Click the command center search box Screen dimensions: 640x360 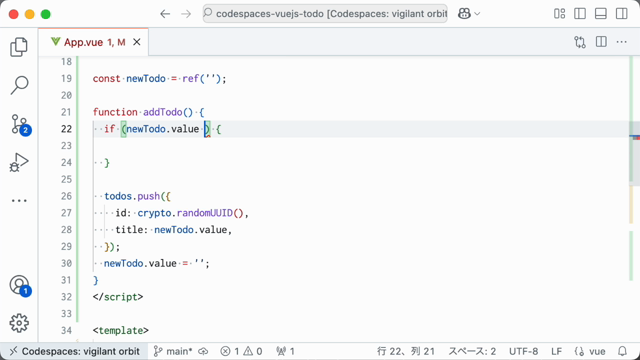(x=325, y=14)
